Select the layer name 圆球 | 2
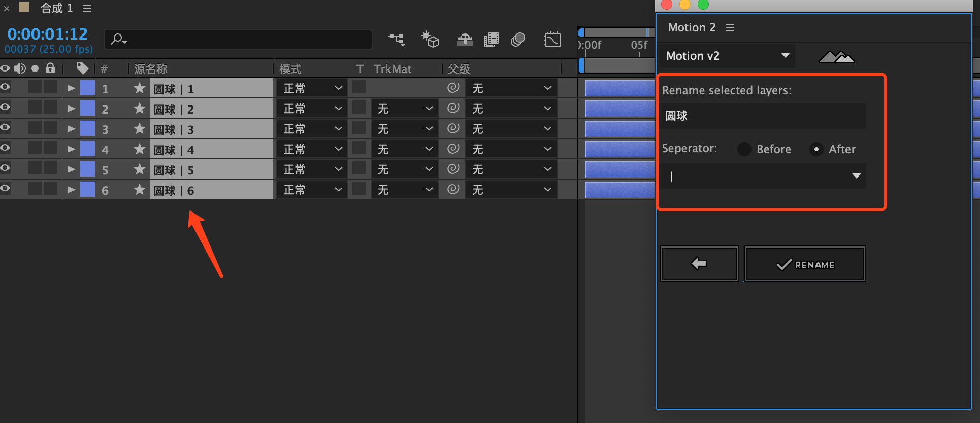980x423 pixels. tap(174, 109)
